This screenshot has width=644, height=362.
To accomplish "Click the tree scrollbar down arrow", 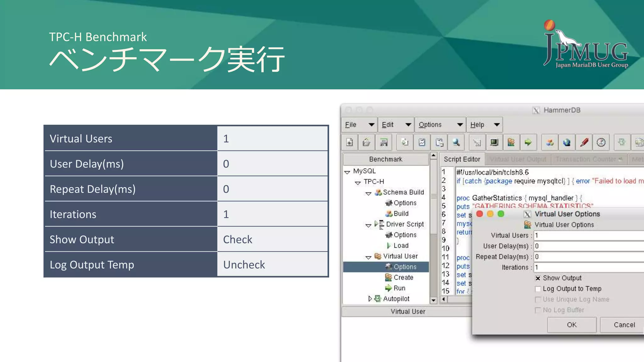I will [434, 300].
